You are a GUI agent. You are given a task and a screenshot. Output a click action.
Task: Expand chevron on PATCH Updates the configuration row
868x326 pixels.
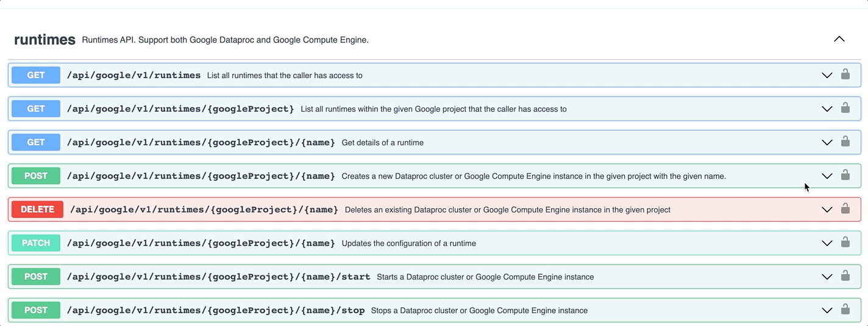(x=827, y=244)
